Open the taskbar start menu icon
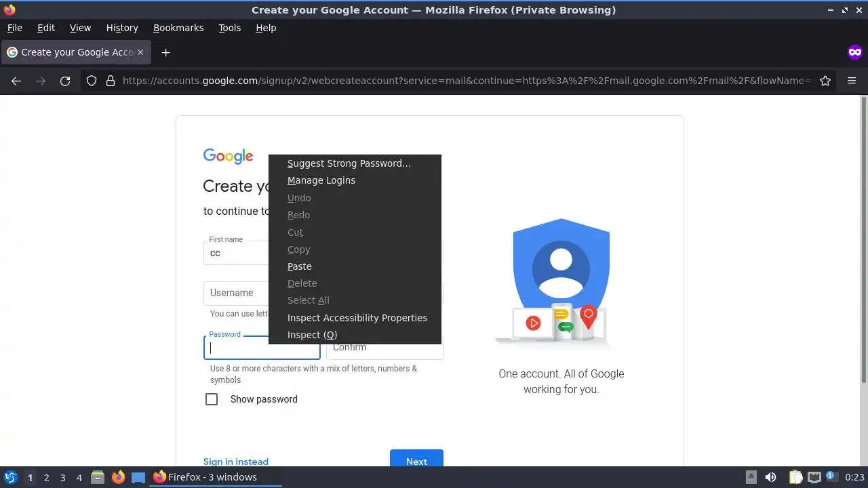868x488 pixels. pos(10,477)
